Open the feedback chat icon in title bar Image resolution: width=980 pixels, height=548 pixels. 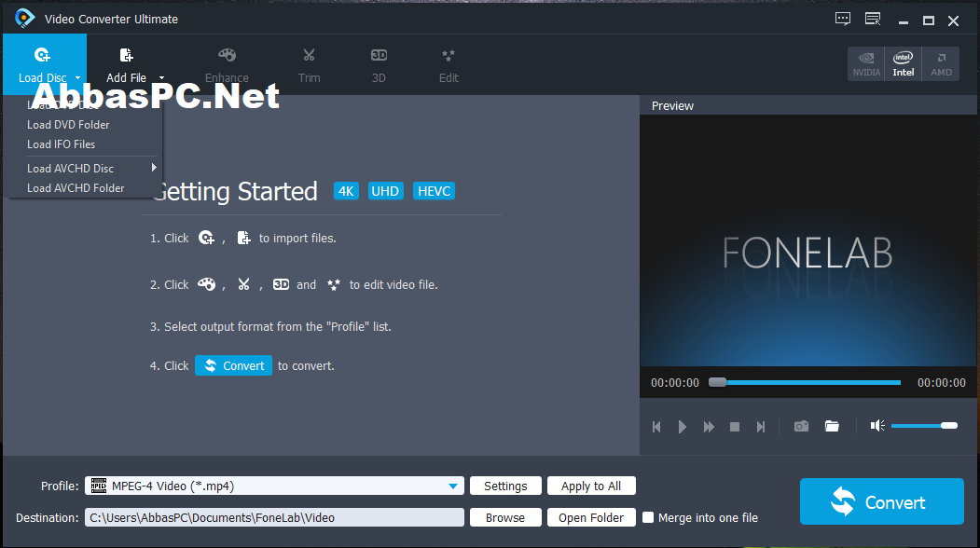click(x=843, y=20)
